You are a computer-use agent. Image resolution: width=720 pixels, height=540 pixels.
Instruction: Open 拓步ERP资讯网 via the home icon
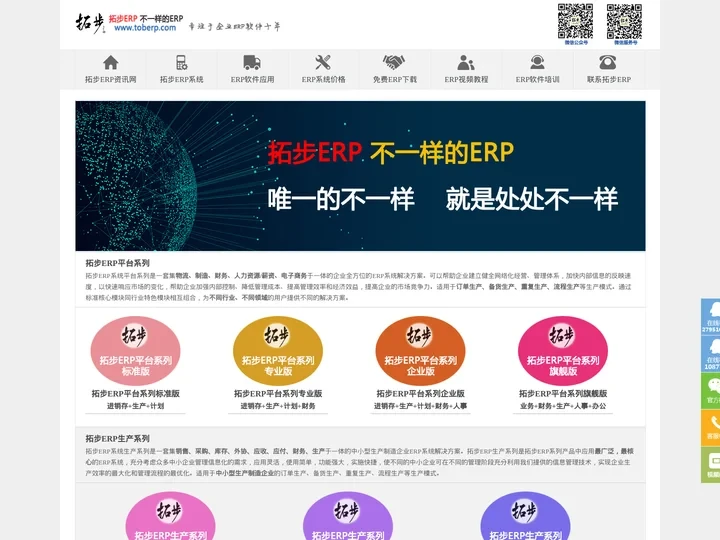click(111, 62)
